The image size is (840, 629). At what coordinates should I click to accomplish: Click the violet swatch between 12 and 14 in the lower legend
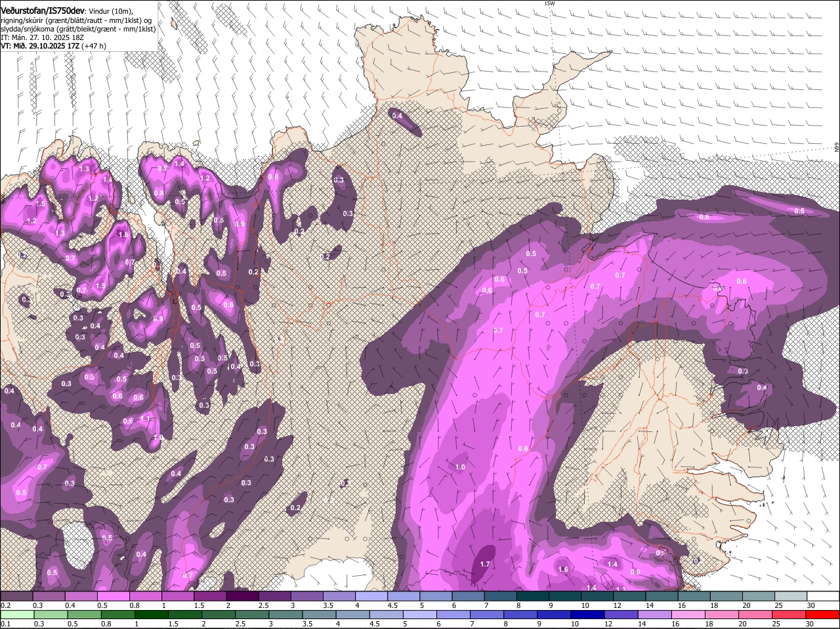pyautogui.click(x=621, y=615)
